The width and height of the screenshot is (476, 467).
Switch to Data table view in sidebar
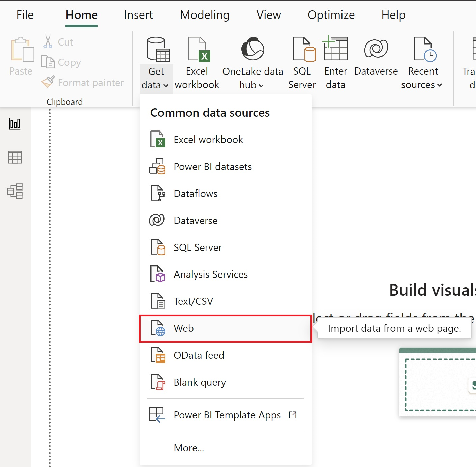[x=15, y=157]
